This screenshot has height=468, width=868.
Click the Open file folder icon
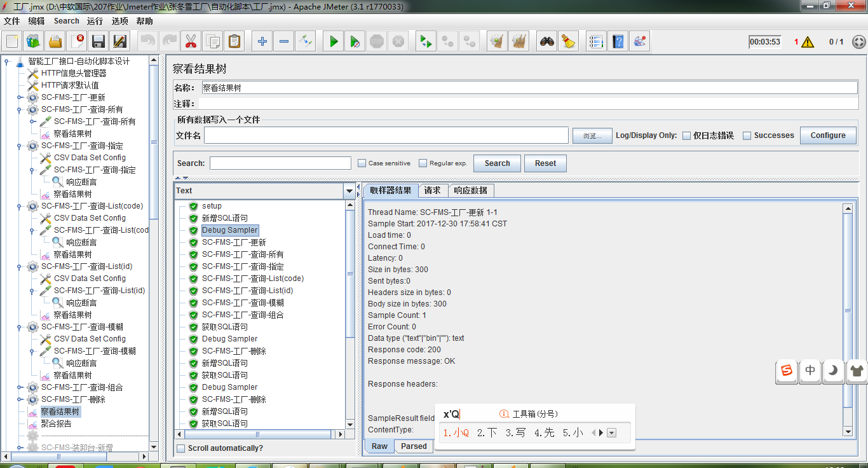(x=55, y=42)
